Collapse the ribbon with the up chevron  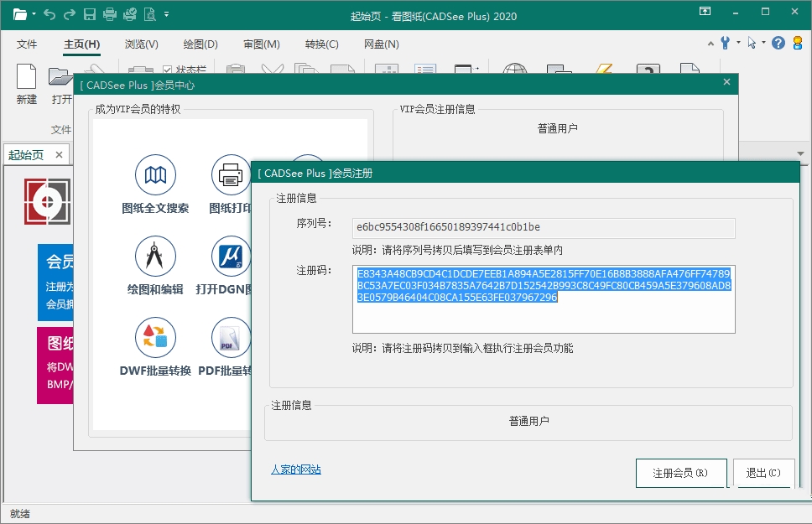point(711,44)
